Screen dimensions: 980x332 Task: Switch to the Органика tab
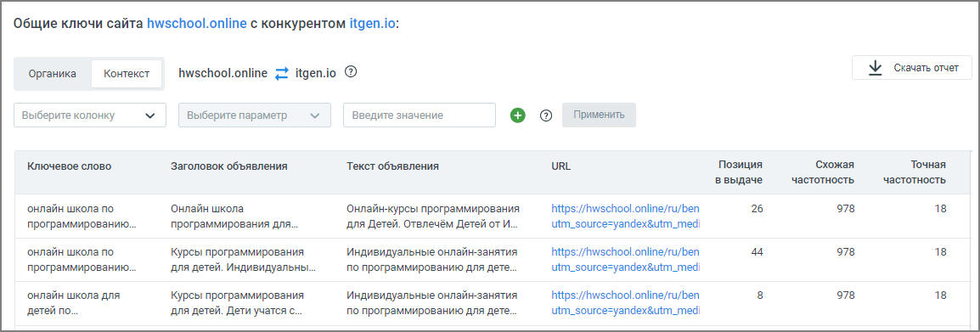(53, 74)
